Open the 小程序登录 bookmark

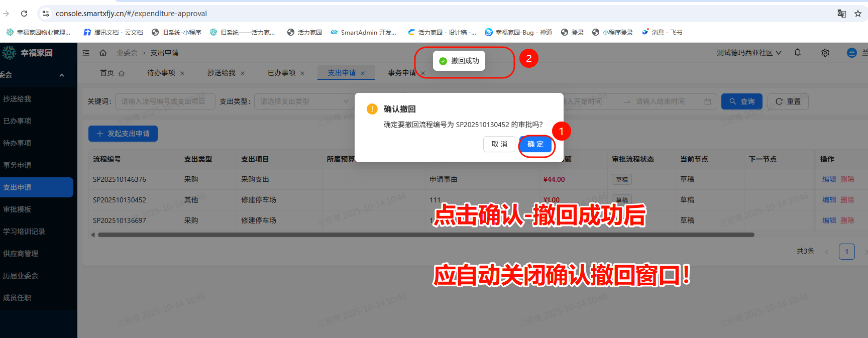coord(612,32)
